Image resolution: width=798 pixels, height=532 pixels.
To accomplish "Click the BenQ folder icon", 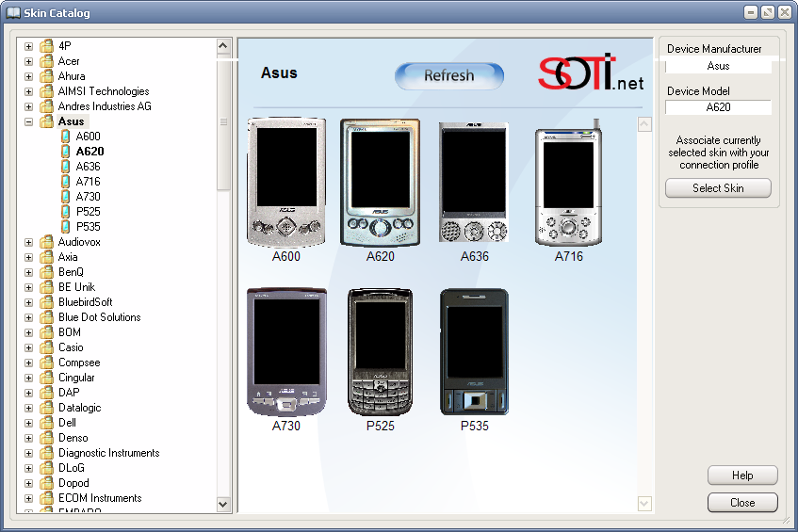I will pos(46,272).
